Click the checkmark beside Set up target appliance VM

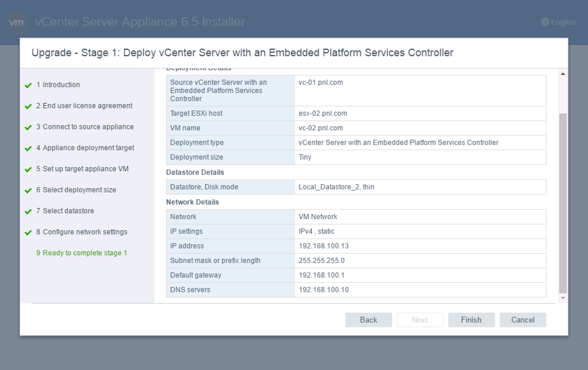[28, 170]
